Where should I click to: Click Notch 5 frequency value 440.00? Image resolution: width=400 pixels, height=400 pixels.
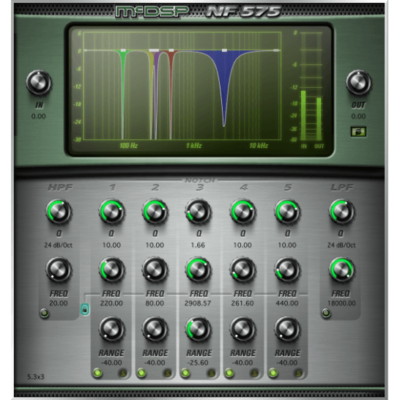[x=287, y=303]
